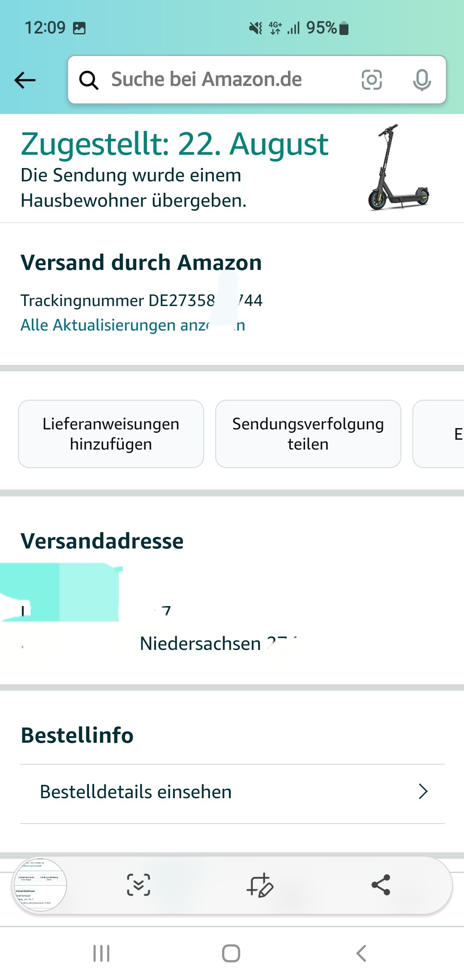464x980 pixels.
Task: Open screenshot edit and crop tool
Action: pos(260,885)
